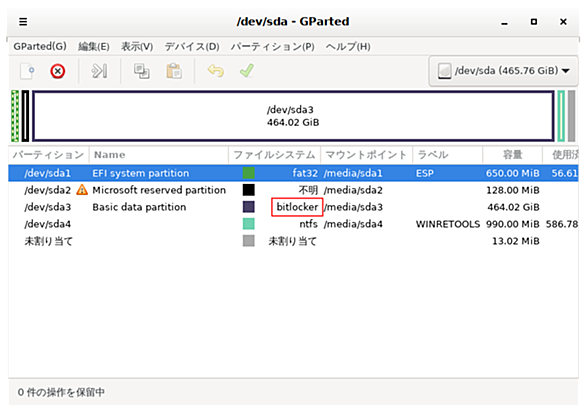
Task: Click the red Delete partition icon
Action: click(58, 71)
